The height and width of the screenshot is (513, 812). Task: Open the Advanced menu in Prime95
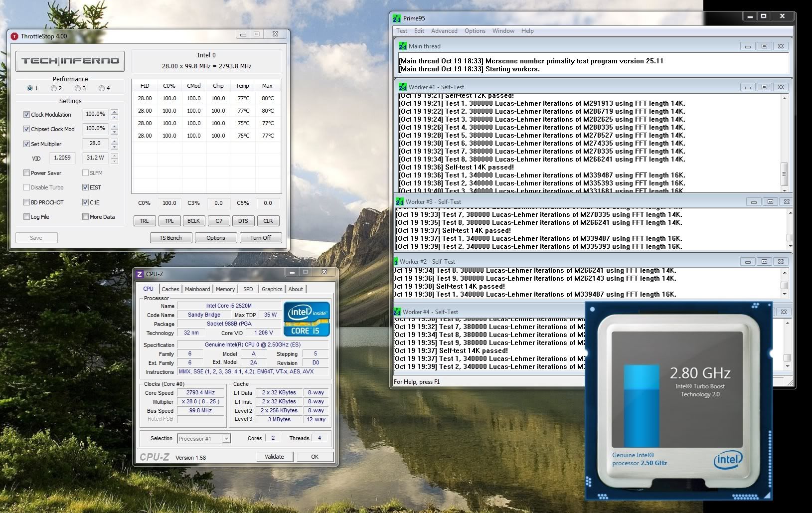click(444, 31)
